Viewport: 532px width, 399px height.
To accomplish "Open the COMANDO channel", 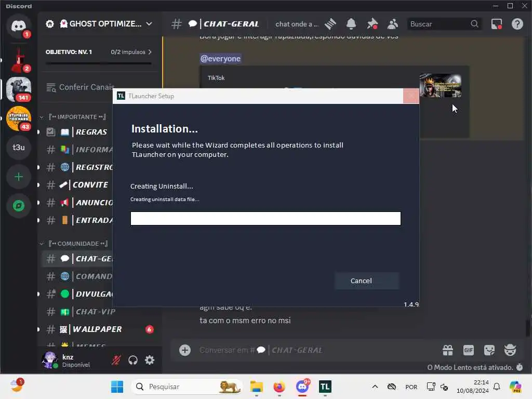I will pyautogui.click(x=77, y=276).
